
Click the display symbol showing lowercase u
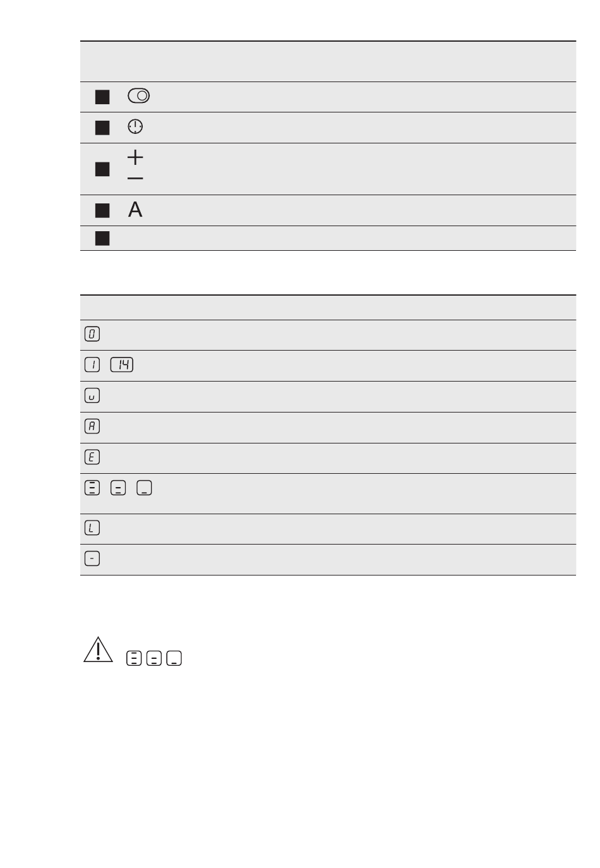[92, 395]
